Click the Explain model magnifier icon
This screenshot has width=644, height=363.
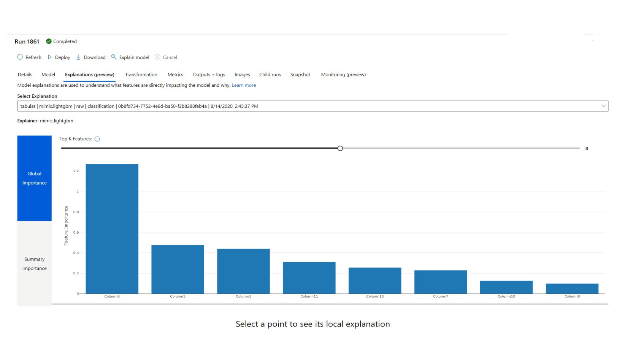click(x=114, y=57)
